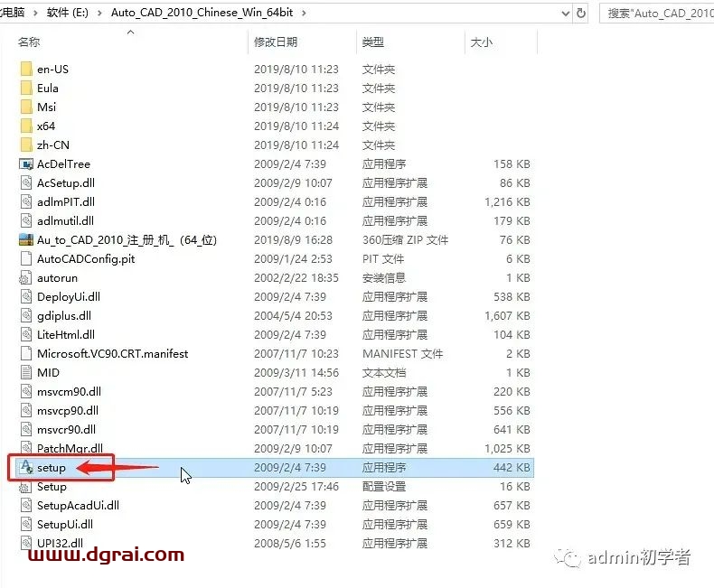The image size is (714, 588).
Task: Click the date 2004/5/4 20:53
Action: pos(293,316)
